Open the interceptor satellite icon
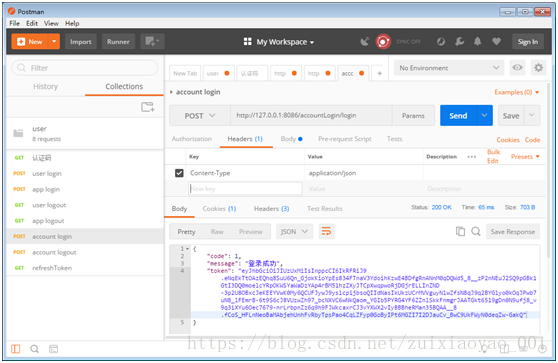 (364, 42)
